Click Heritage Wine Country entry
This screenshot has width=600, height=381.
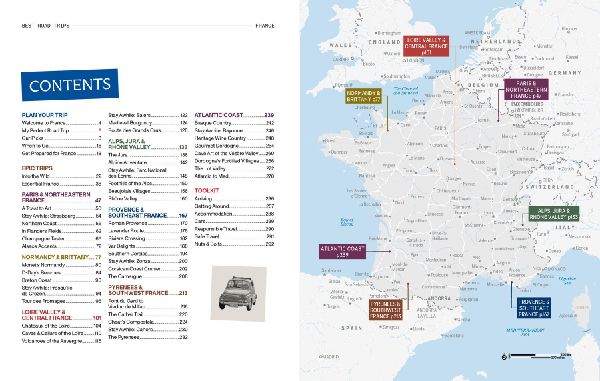(x=235, y=138)
